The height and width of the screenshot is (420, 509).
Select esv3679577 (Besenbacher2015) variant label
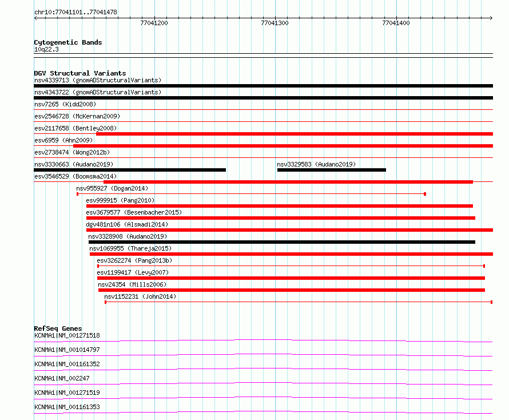point(134,212)
